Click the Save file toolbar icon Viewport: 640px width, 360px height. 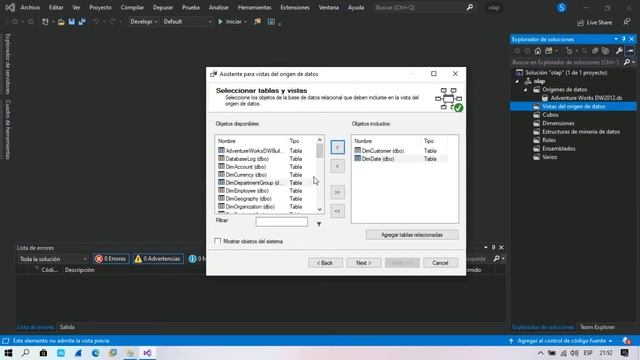pos(72,22)
